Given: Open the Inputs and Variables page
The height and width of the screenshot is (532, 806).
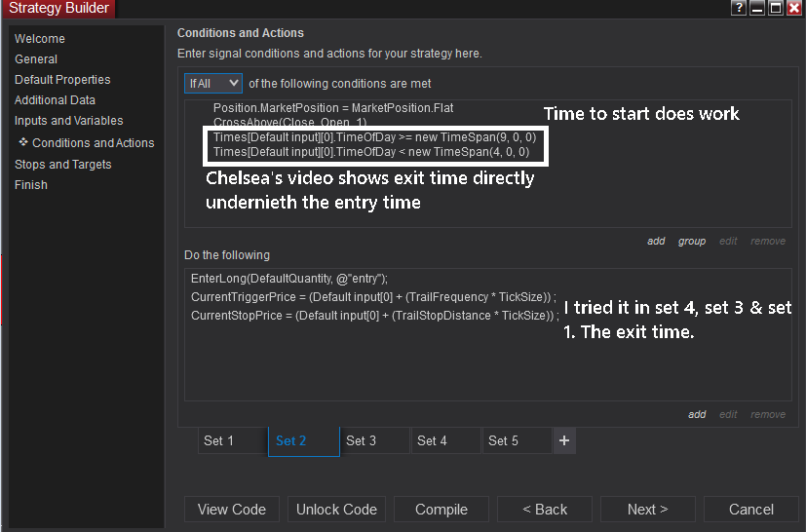Looking at the screenshot, I should coord(68,121).
